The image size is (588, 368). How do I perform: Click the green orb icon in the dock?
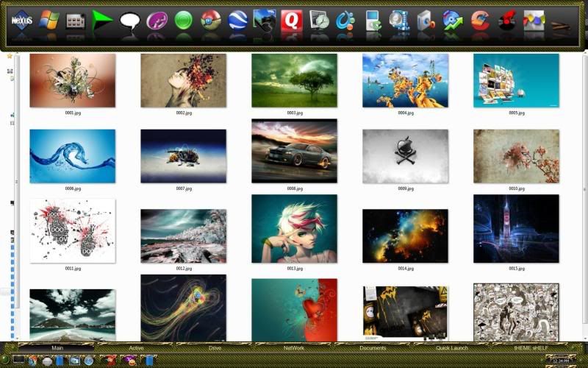(x=183, y=21)
